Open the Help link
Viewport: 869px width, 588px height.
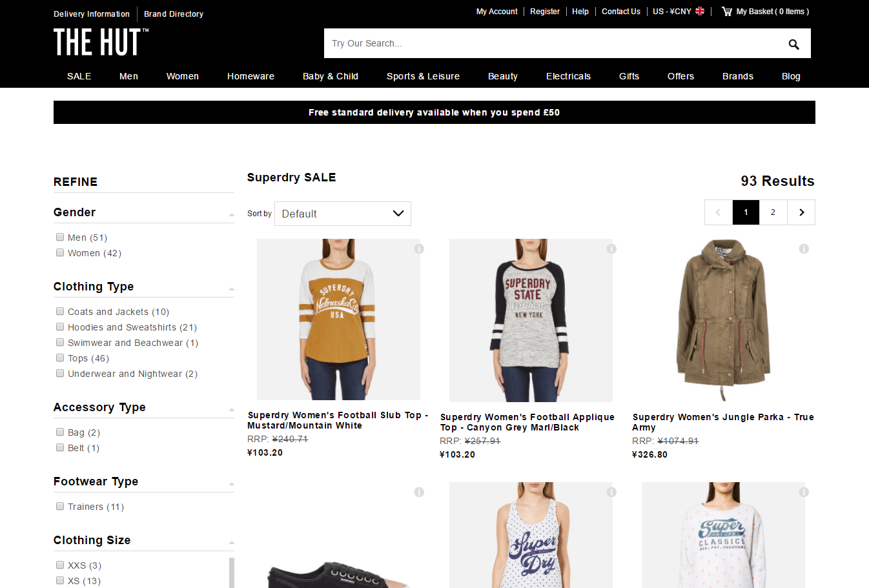click(580, 12)
